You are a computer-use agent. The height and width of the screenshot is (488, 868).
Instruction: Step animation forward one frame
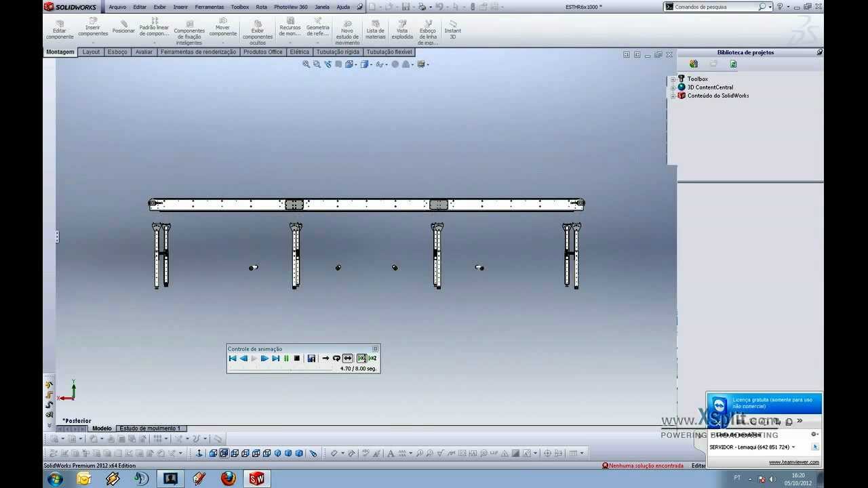[x=264, y=359]
